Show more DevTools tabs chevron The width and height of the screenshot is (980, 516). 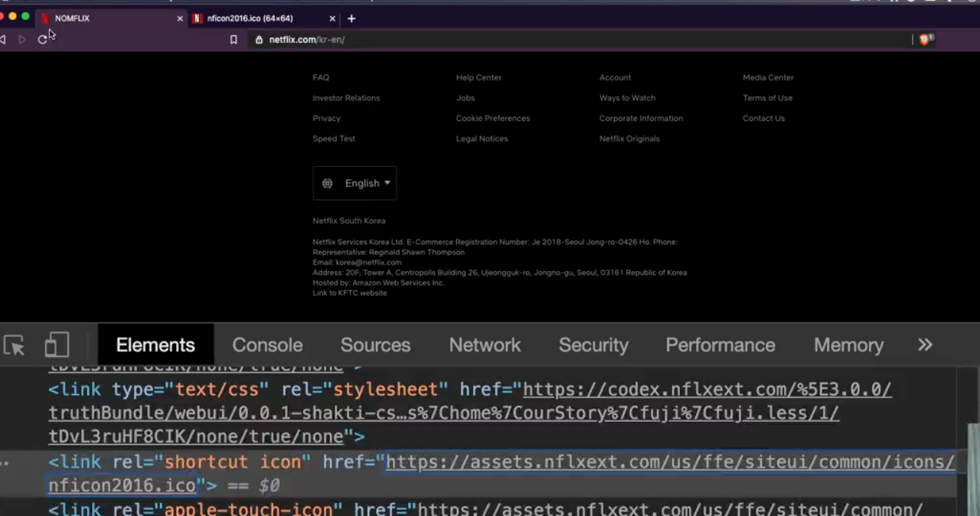click(926, 345)
